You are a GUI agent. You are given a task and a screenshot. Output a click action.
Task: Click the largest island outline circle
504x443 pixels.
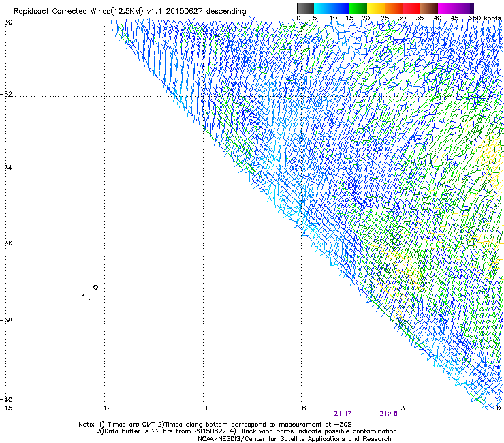95,288
